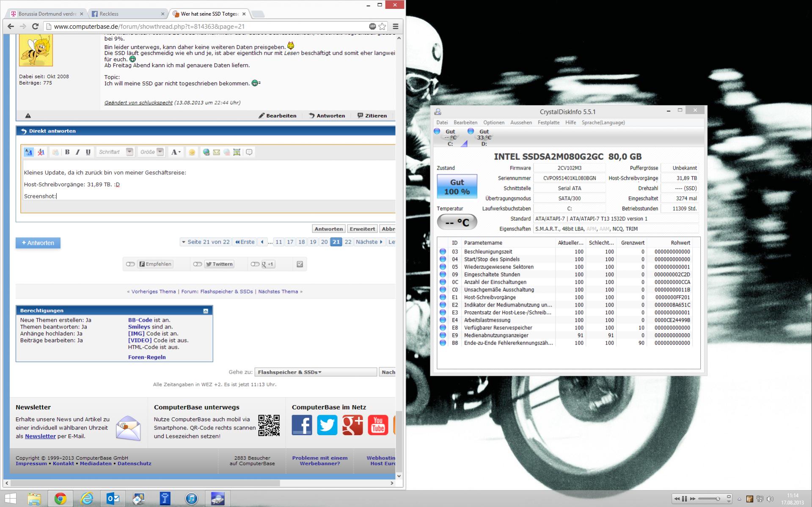The width and height of the screenshot is (812, 507).
Task: Click the checkmark box beside share buttons
Action: click(300, 264)
